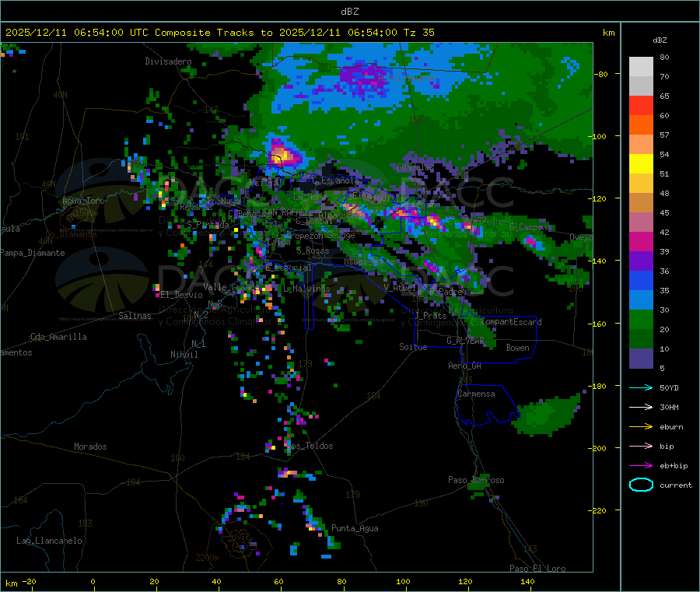Click the magenta eb+bip arrow in legend
700x592 pixels.
point(641,466)
